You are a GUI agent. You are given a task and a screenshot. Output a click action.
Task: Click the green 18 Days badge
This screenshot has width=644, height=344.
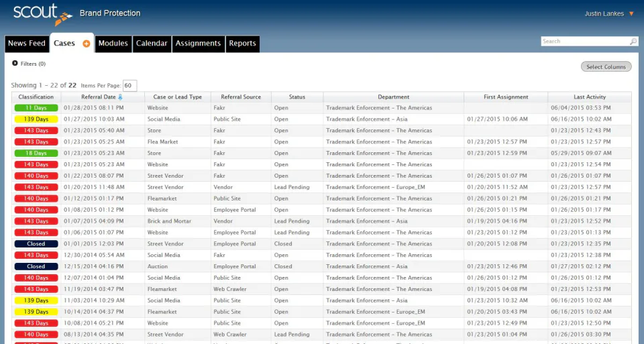[x=36, y=153]
